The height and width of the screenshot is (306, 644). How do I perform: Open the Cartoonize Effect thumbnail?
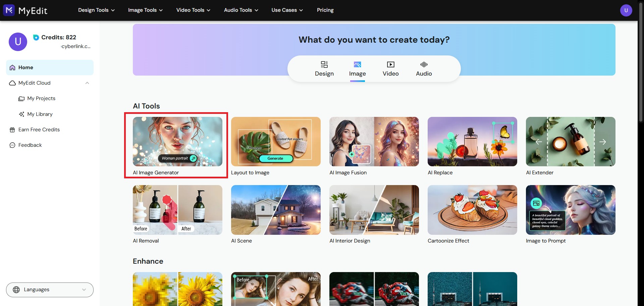[x=472, y=210]
